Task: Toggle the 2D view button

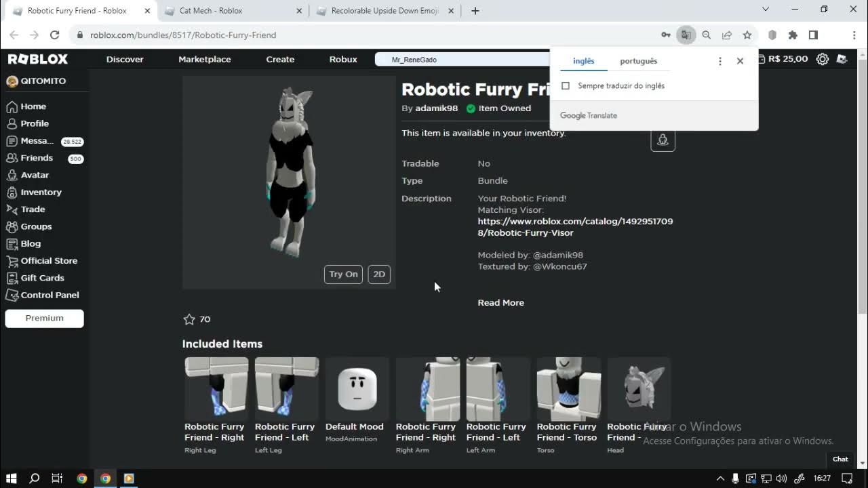Action: click(x=379, y=274)
